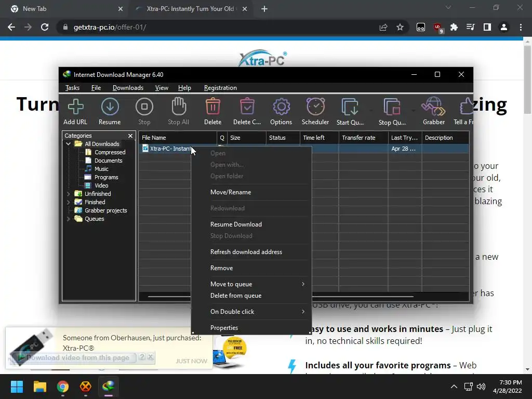Viewport: 532px width, 399px height.
Task: Open the Help menu
Action: pos(184,88)
